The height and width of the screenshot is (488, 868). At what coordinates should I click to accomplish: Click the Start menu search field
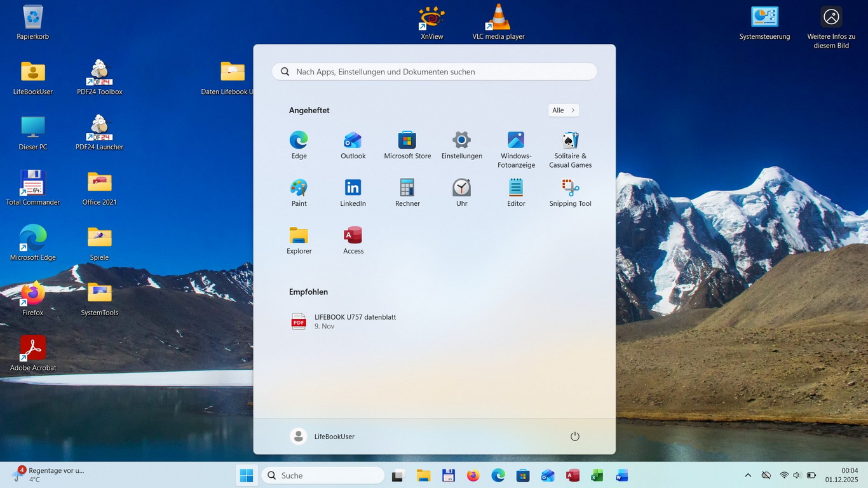435,72
